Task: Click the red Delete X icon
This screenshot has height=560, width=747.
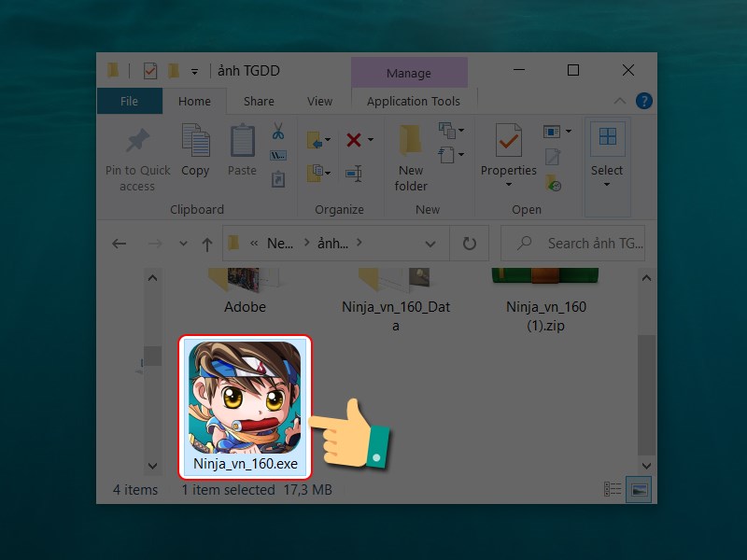Action: click(x=354, y=139)
